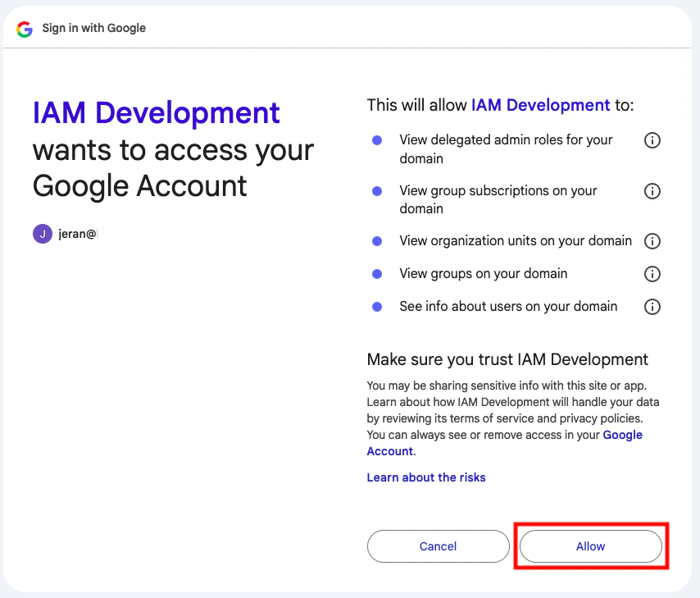Open the Google Account link
The image size is (700, 598).
click(x=623, y=435)
